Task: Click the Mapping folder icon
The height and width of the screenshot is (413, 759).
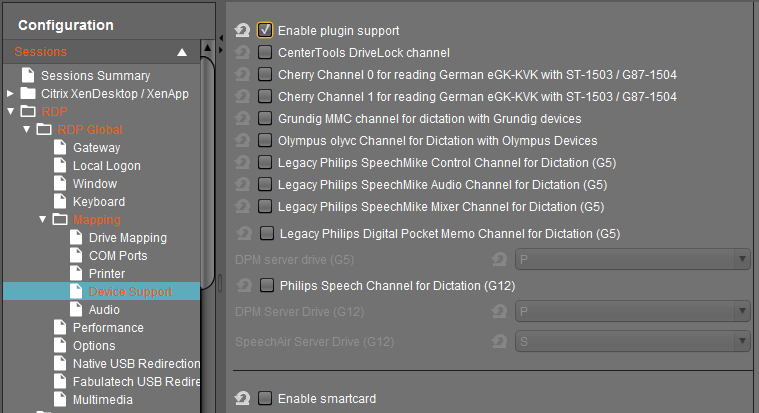Action: (60, 220)
